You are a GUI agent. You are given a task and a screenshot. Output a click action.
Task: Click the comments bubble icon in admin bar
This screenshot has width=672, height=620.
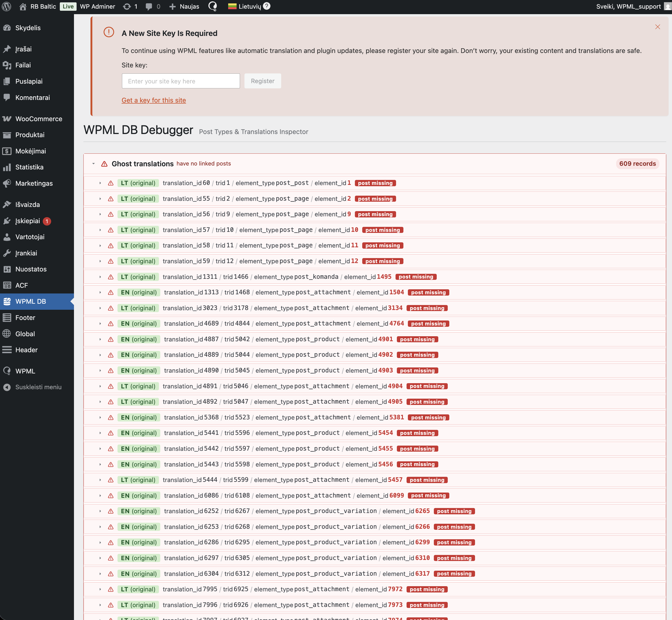click(x=149, y=6)
